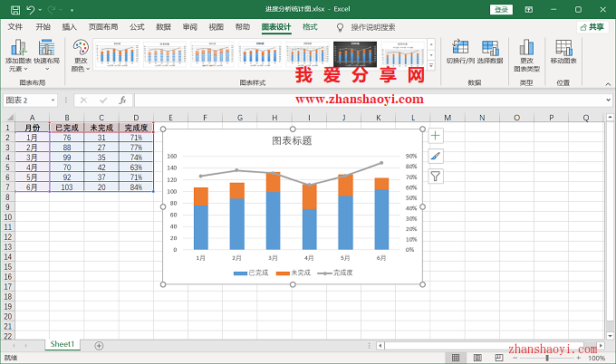The image size is (616, 364).
Task: Click the 6月 blue bar in chart
Action: [381, 219]
